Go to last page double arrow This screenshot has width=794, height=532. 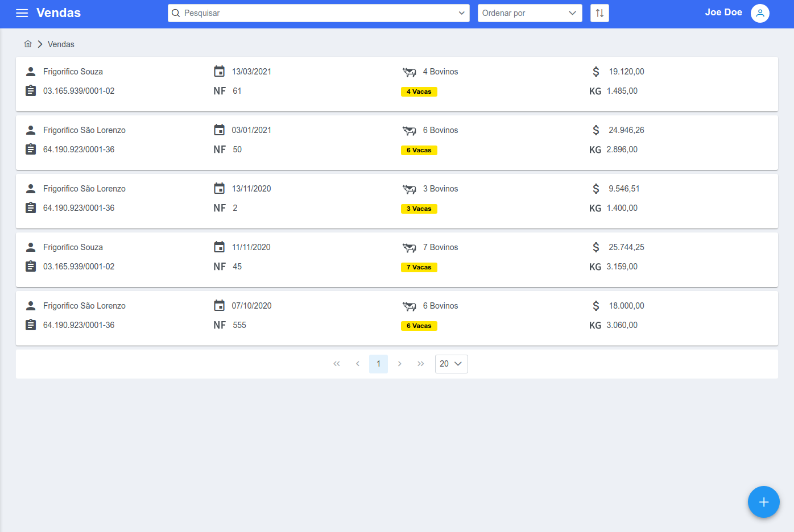pyautogui.click(x=421, y=364)
